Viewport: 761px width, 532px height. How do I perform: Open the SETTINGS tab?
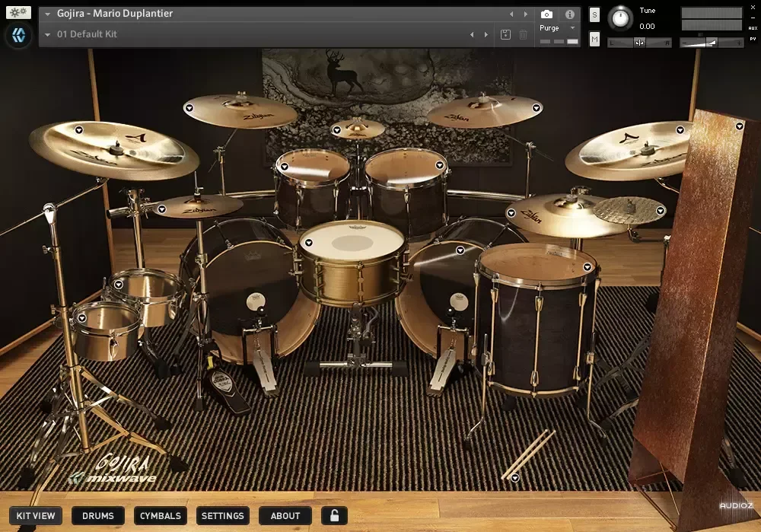tap(223, 515)
